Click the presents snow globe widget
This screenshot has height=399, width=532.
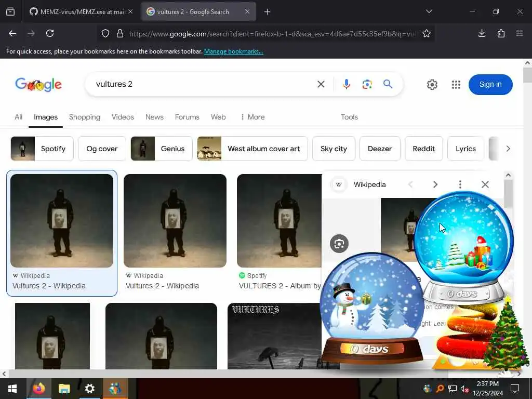(464, 248)
